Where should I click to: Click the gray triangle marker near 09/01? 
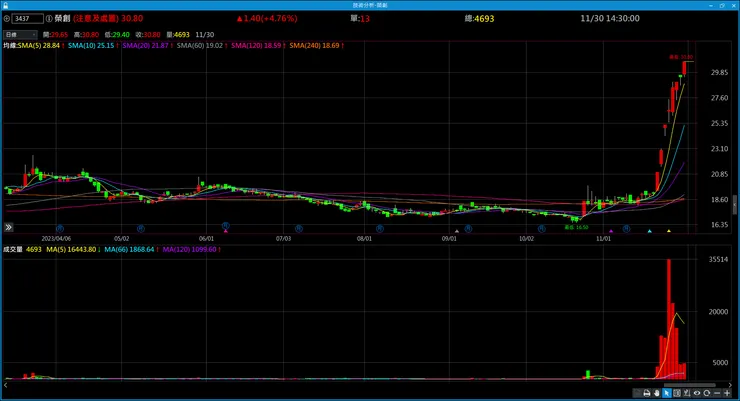click(456, 231)
